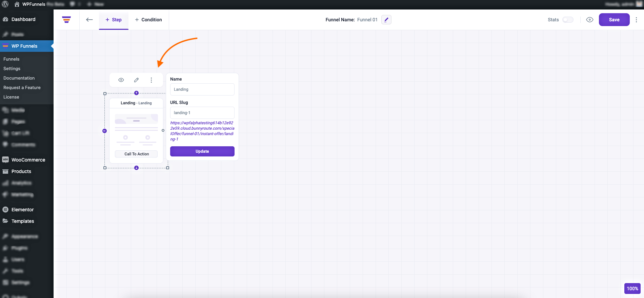Screen dimensions: 644x298
Task: Open the Funnels submenu item
Action: 12,59
